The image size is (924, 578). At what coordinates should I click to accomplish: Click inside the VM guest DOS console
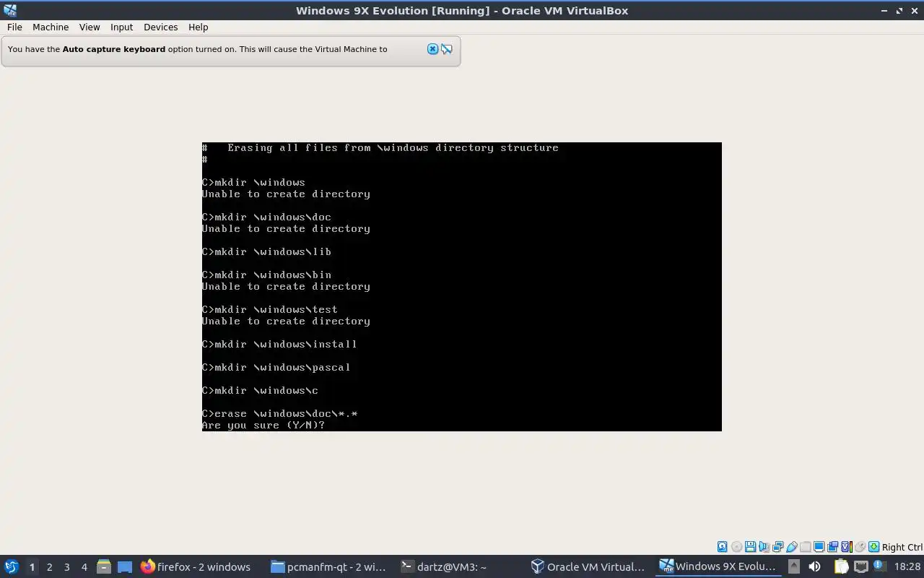tap(462, 287)
